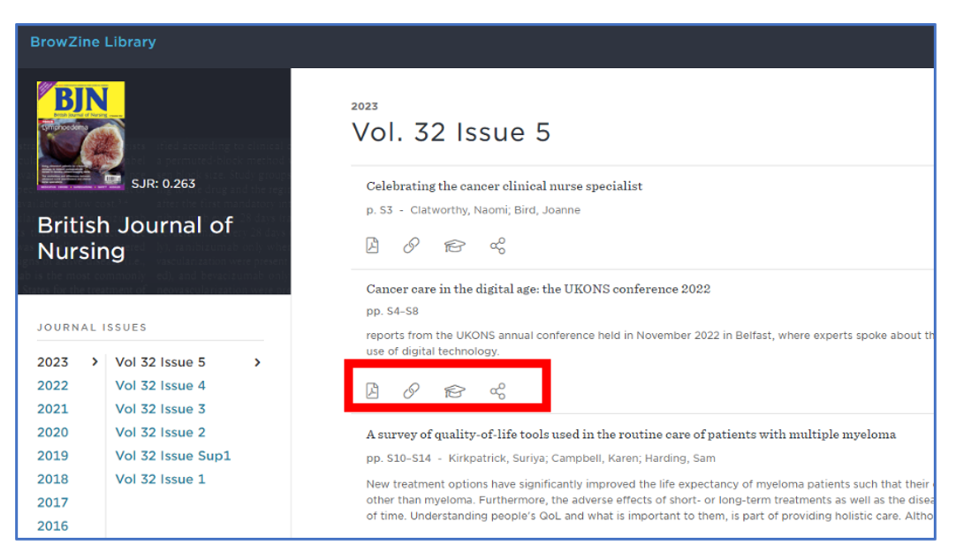Download PDF of Cancer care in the digital age
The image size is (956, 560).
point(372,390)
